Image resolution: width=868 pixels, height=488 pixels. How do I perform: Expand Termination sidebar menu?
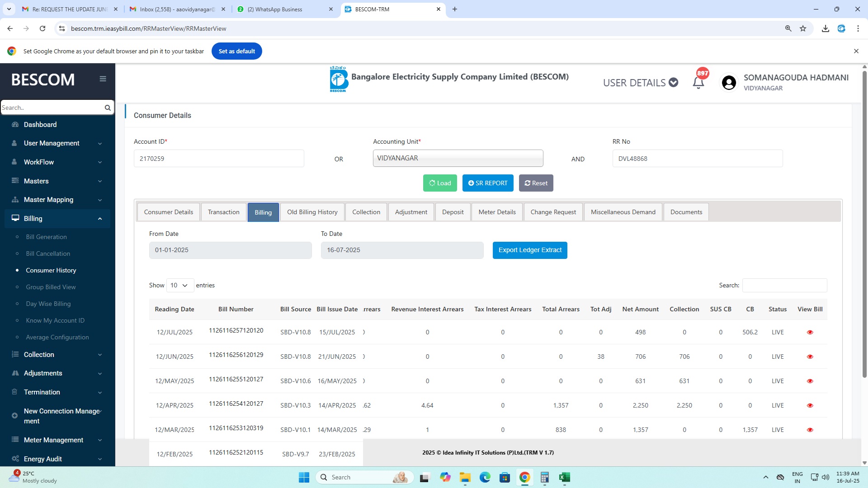[57, 392]
